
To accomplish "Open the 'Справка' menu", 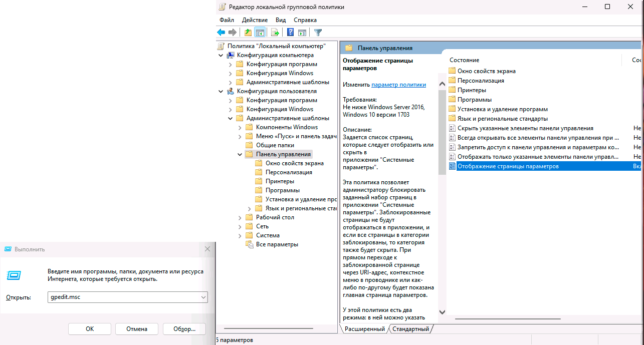I will (x=305, y=20).
